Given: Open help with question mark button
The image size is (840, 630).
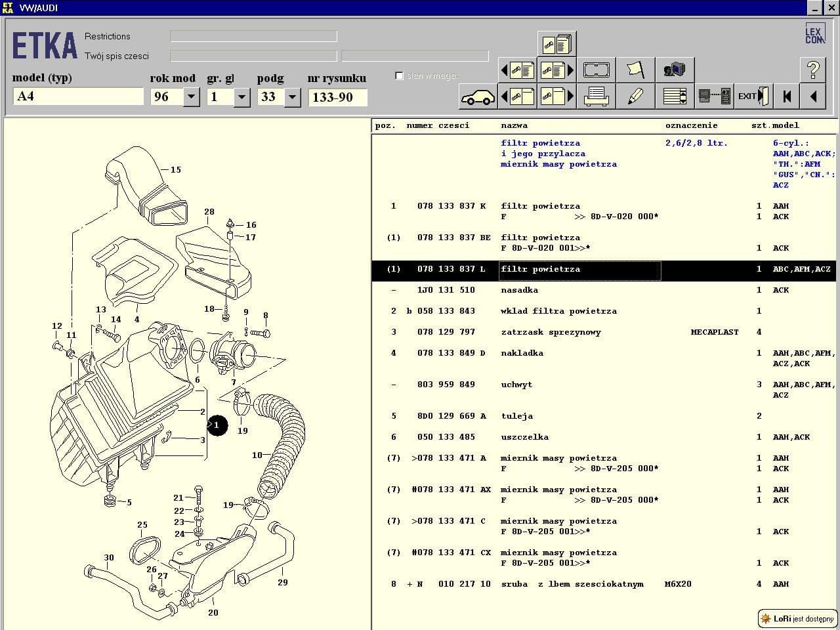Looking at the screenshot, I should click(x=813, y=70).
